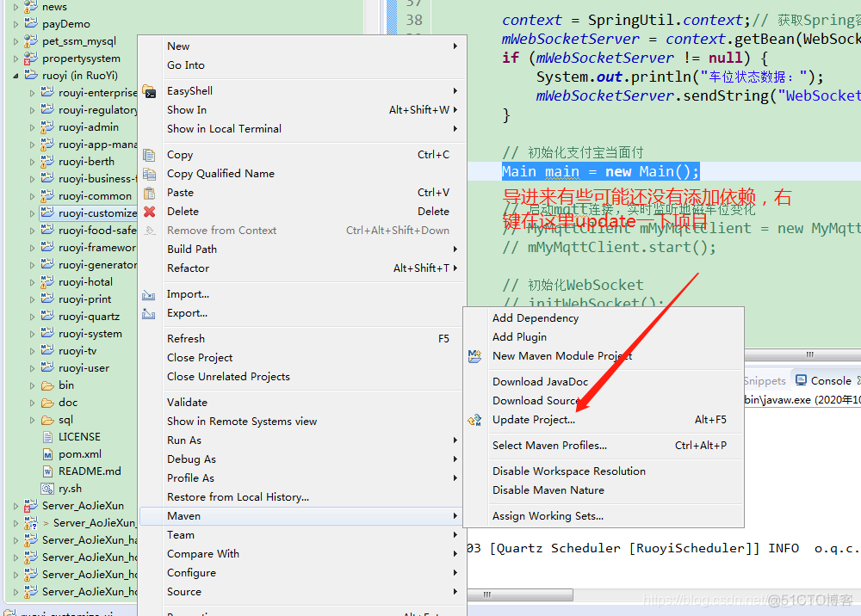Click the Copy icon in context menu
The height and width of the screenshot is (616, 861).
149,155
